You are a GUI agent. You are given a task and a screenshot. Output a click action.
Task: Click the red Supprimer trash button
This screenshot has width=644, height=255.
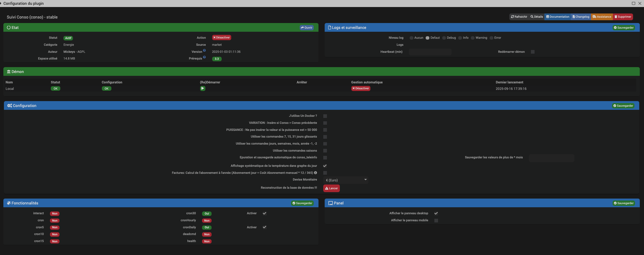pyautogui.click(x=623, y=17)
